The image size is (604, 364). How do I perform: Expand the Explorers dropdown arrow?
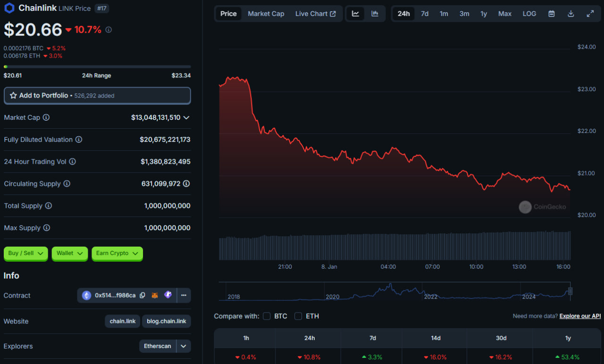click(x=184, y=346)
